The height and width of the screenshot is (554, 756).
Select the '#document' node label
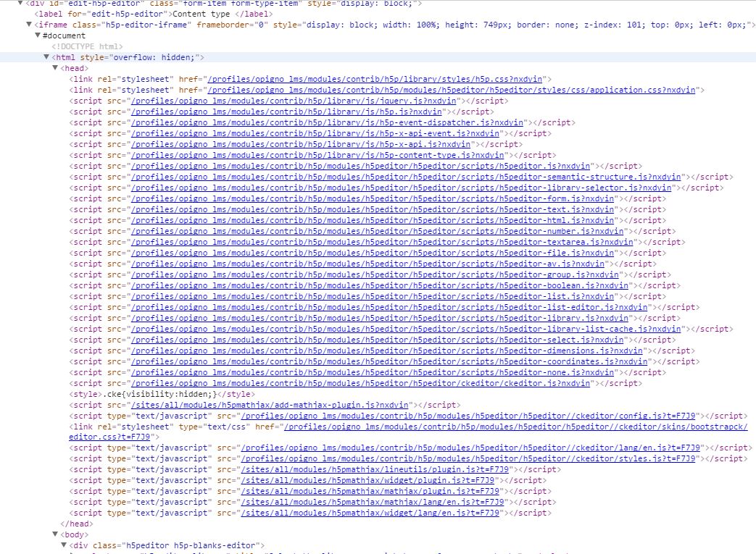pos(64,35)
